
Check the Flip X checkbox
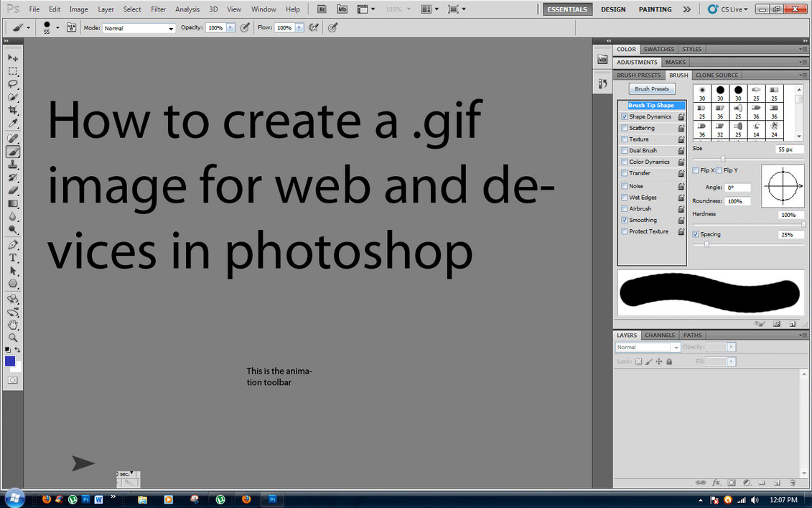[696, 170]
